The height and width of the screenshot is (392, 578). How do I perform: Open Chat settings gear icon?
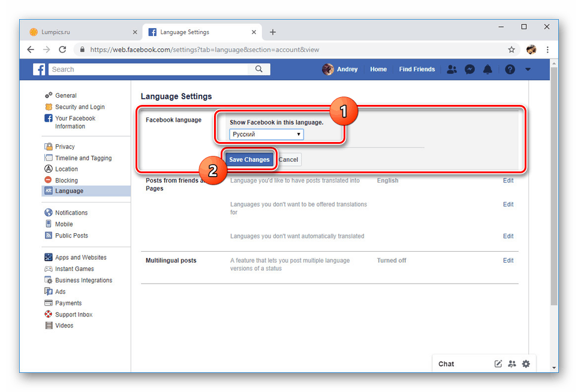pos(526,364)
